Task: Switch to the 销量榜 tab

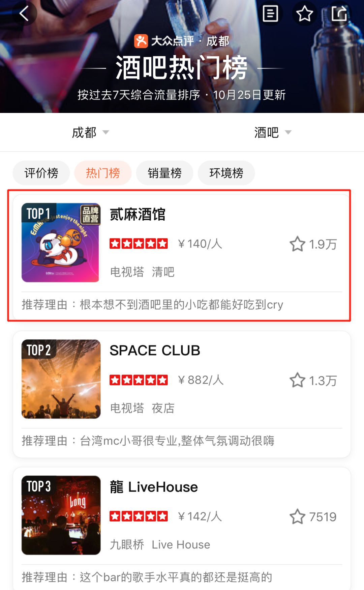Action: click(164, 173)
